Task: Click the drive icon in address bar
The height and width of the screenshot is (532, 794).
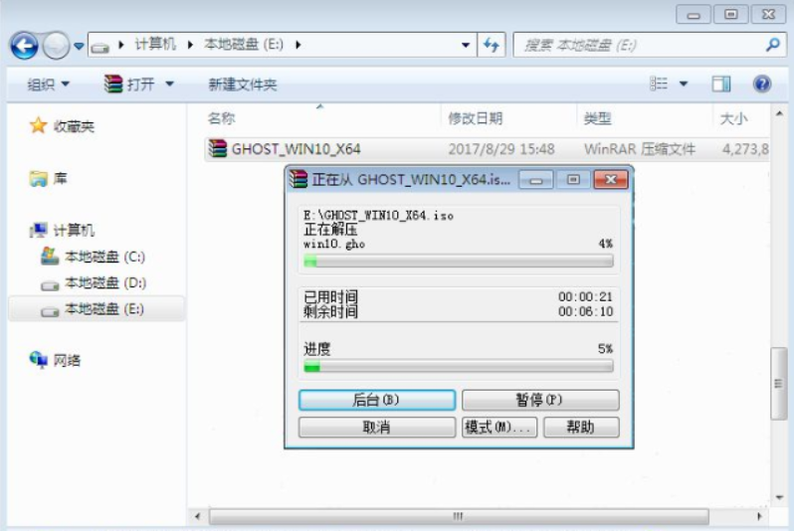Action: (100, 47)
